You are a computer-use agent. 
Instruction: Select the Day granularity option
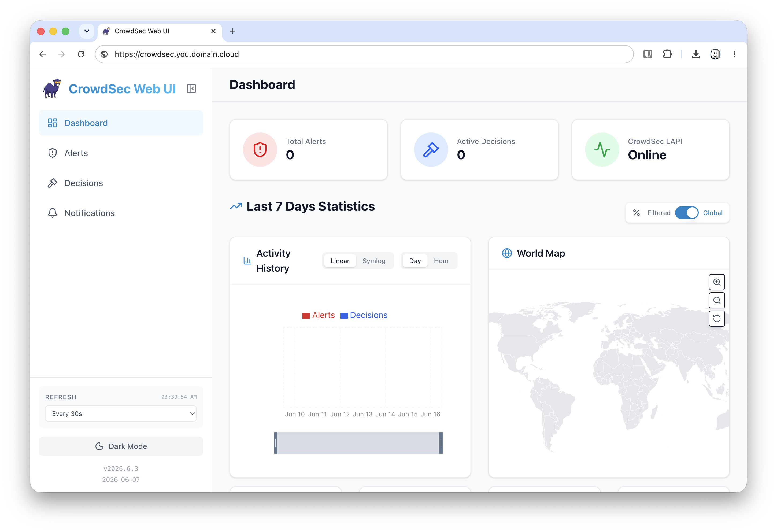415,261
